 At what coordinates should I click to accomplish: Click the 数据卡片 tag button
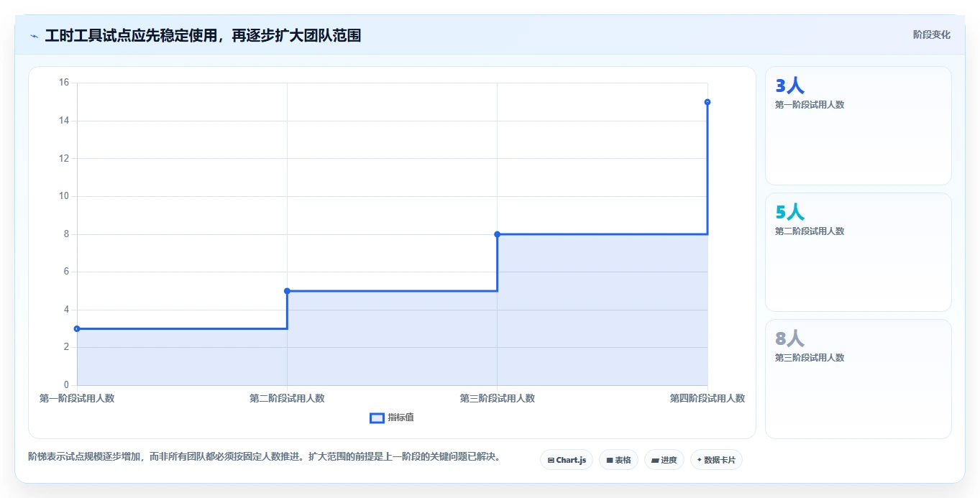(x=716, y=460)
